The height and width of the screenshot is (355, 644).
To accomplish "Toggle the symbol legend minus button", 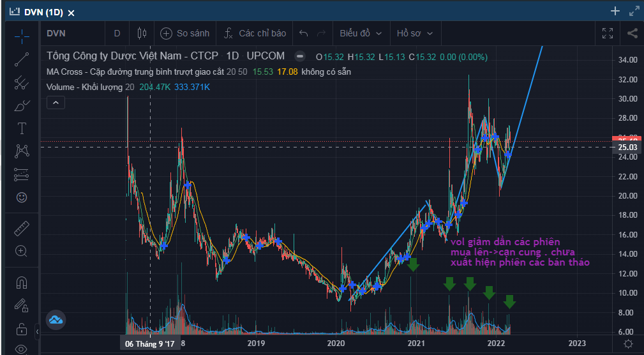I will 300,57.
